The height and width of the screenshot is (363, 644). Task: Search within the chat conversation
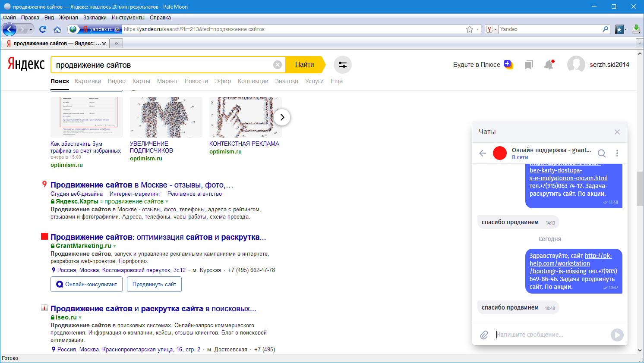click(x=602, y=153)
